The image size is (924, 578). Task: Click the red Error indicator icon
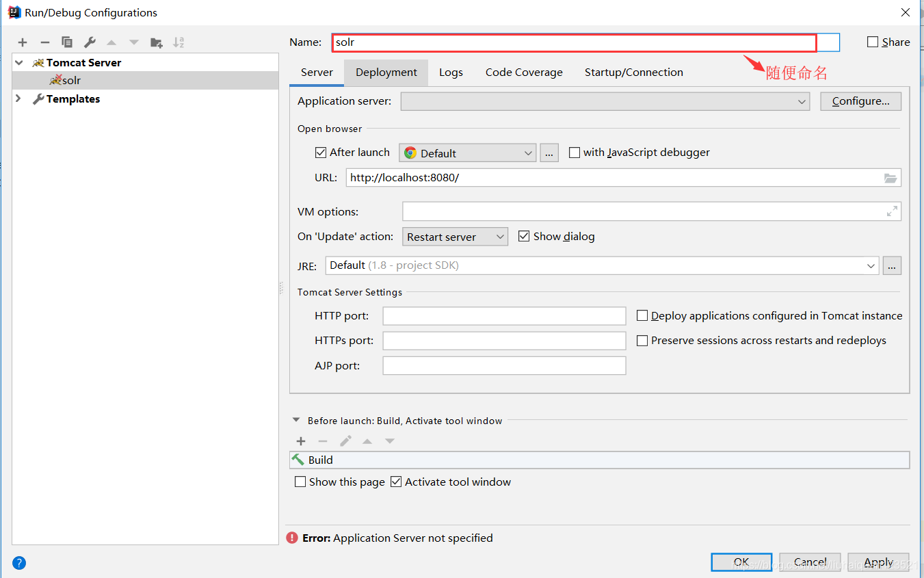pos(292,538)
